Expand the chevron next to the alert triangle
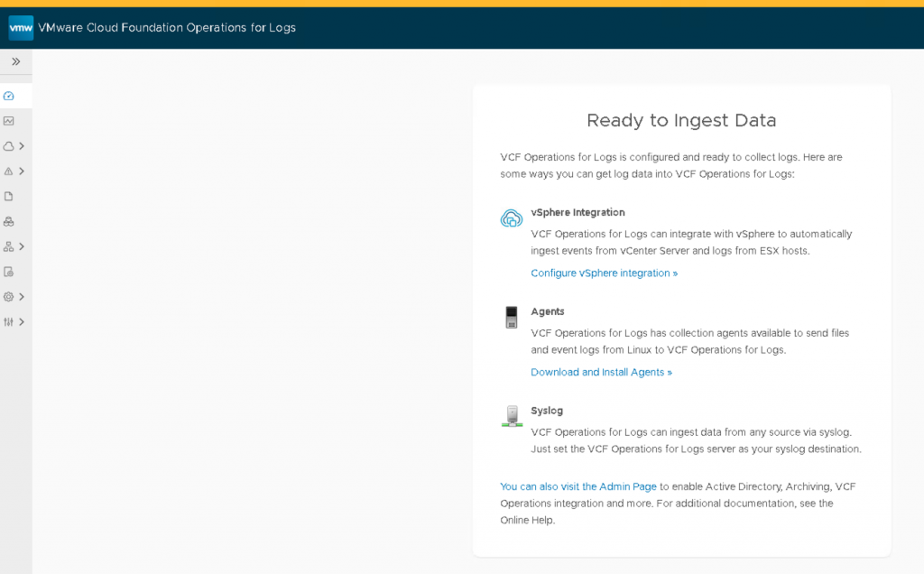The width and height of the screenshot is (924, 574). (x=22, y=171)
